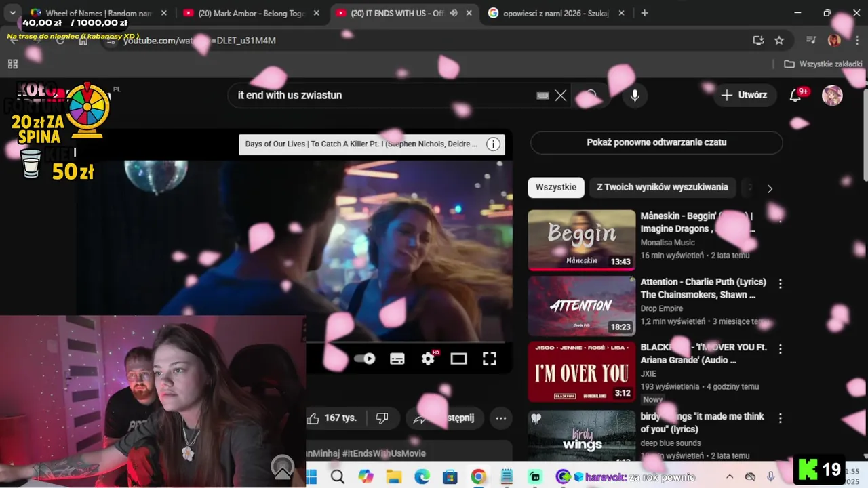Open the Attention thumbnail

coord(582,306)
